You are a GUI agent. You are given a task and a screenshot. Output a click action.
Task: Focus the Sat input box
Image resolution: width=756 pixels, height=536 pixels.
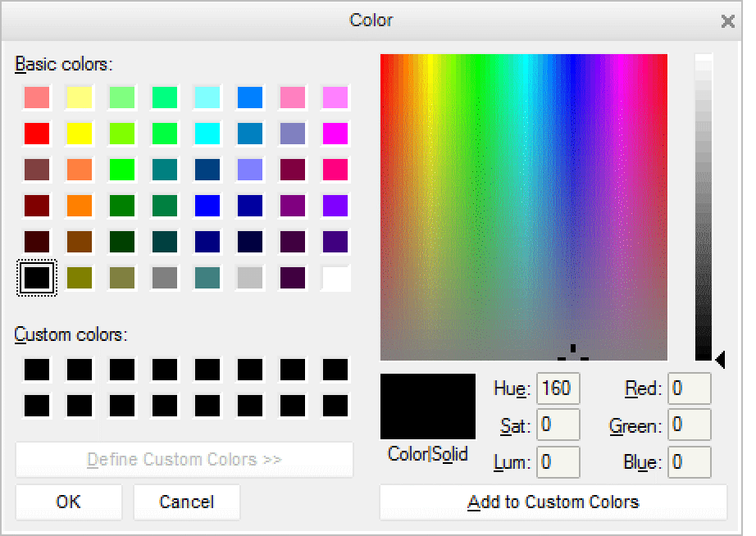(x=558, y=425)
